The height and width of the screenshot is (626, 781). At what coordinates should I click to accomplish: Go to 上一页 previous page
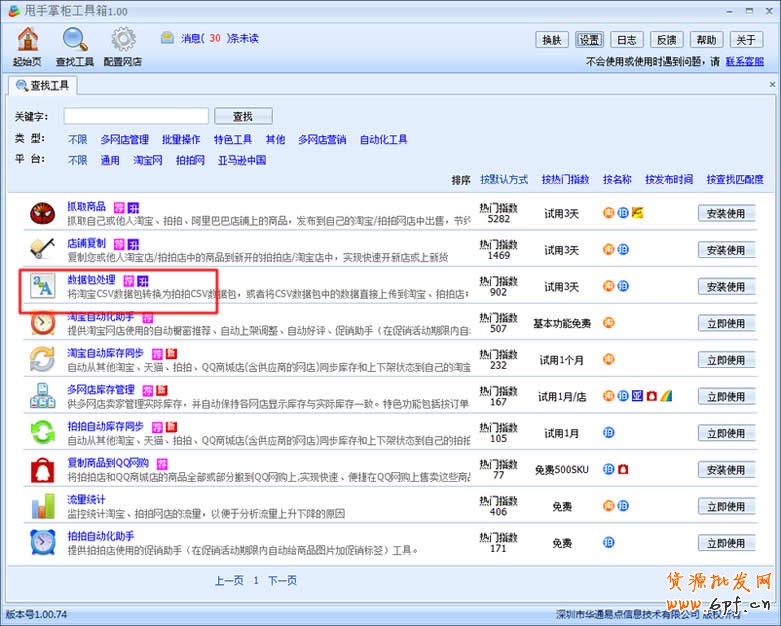pos(229,580)
